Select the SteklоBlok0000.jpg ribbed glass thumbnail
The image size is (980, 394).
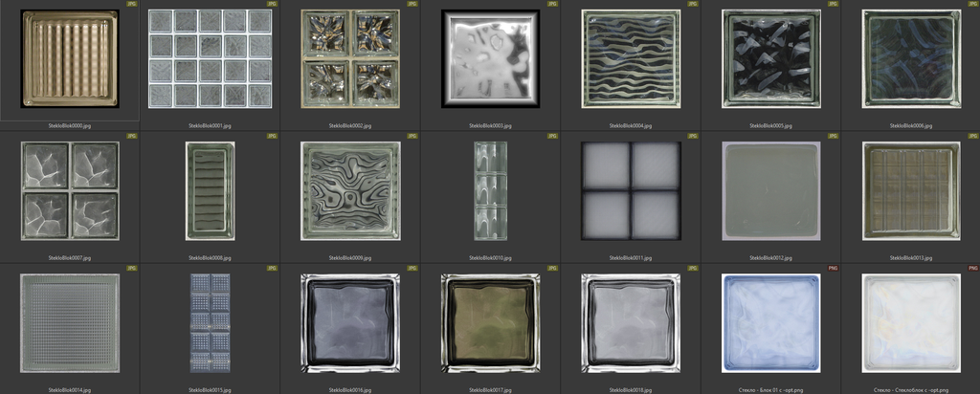click(x=70, y=59)
